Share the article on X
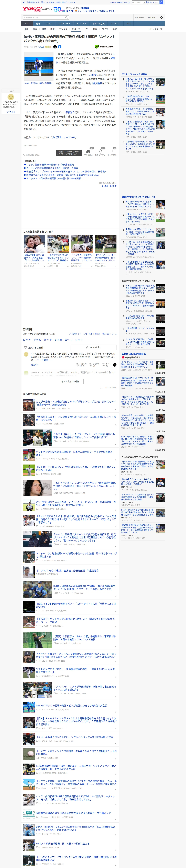This screenshot has width=186, height=868. 55,47
